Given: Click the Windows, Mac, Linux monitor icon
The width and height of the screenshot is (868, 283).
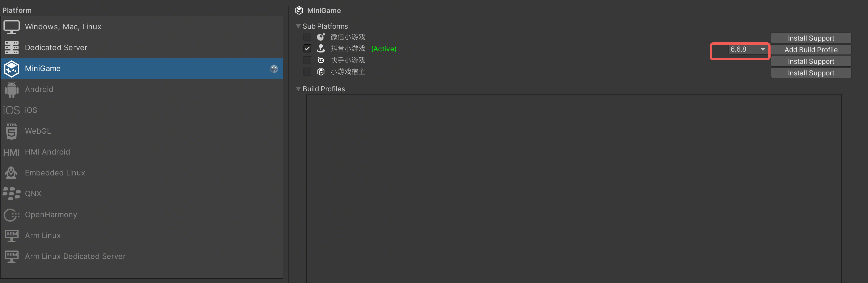Looking at the screenshot, I should pyautogui.click(x=12, y=27).
